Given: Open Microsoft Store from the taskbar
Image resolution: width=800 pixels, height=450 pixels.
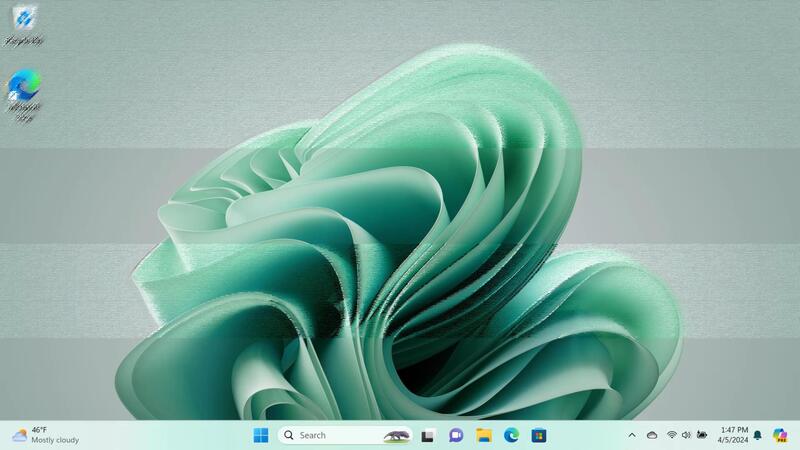Looking at the screenshot, I should click(x=539, y=435).
